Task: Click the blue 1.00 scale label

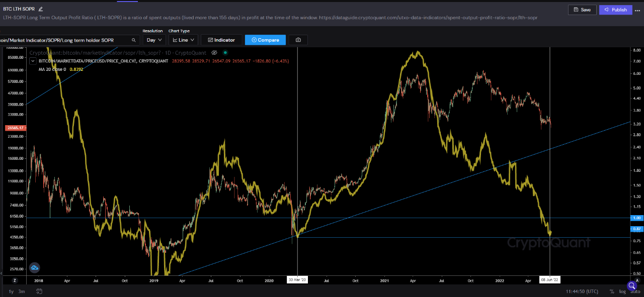Action: click(636, 218)
